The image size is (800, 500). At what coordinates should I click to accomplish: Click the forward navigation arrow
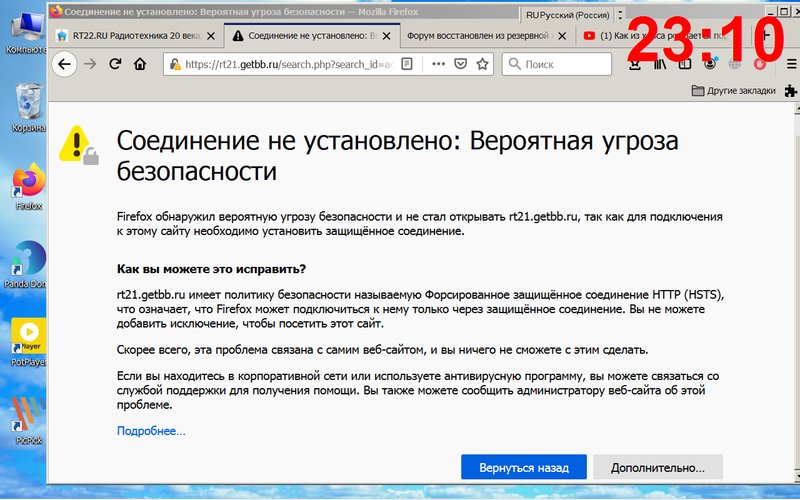click(90, 64)
